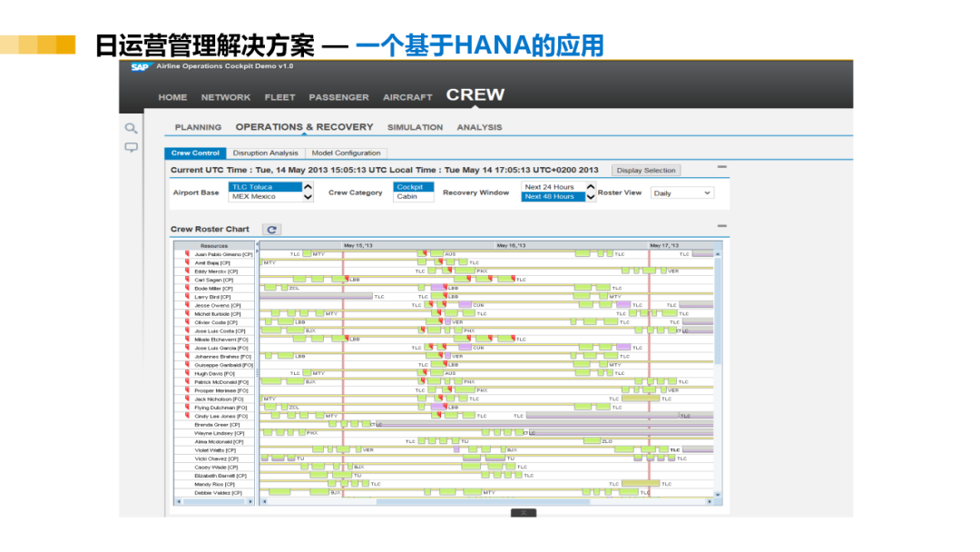Click the May 16, '13 timeline header

pyautogui.click(x=511, y=246)
